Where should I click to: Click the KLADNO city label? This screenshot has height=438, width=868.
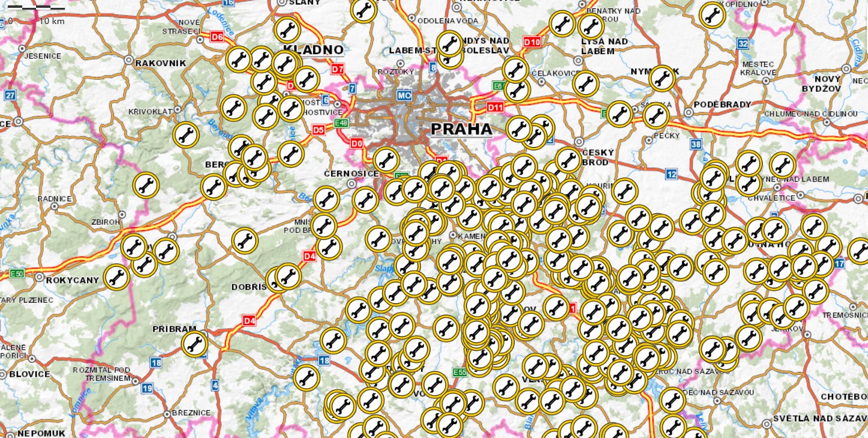pos(313,50)
